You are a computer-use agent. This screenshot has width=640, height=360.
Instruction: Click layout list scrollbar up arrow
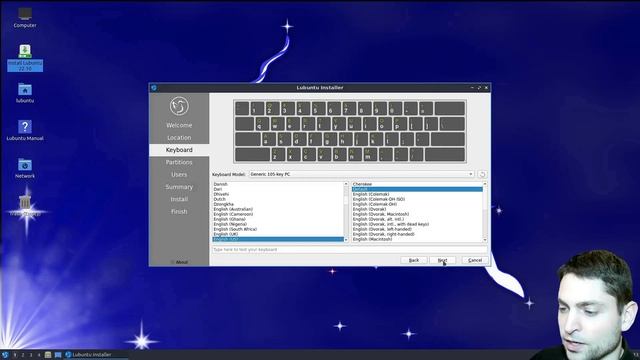(346, 184)
